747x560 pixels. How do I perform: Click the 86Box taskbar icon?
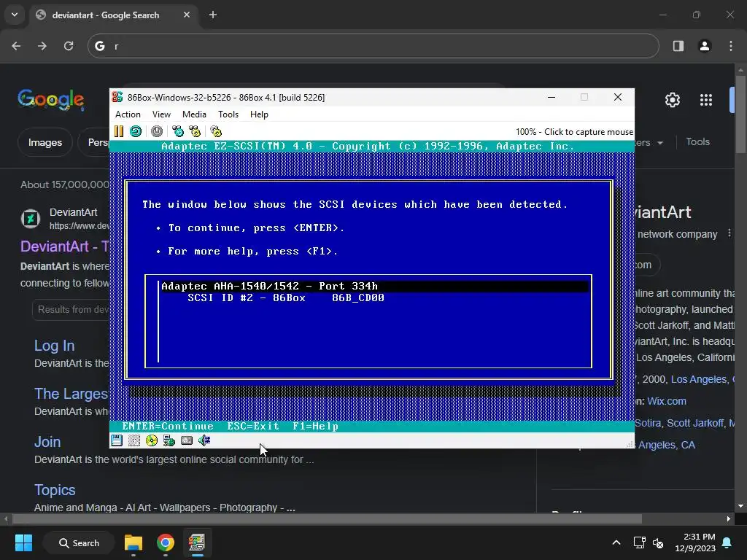tap(197, 542)
